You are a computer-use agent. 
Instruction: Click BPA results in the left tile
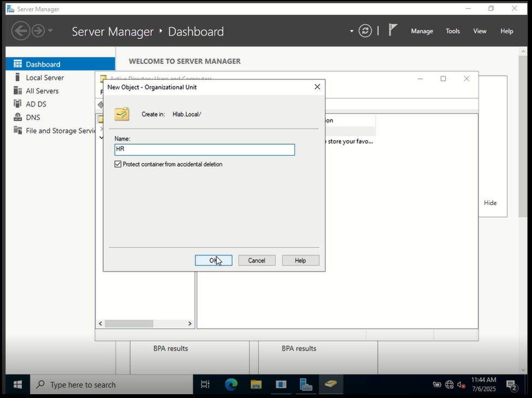click(x=170, y=348)
